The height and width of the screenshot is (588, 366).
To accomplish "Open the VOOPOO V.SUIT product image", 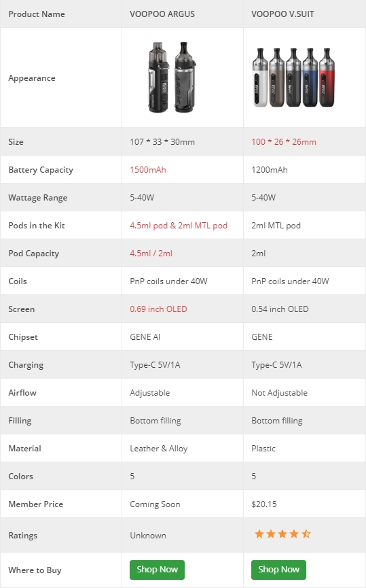I will point(293,77).
